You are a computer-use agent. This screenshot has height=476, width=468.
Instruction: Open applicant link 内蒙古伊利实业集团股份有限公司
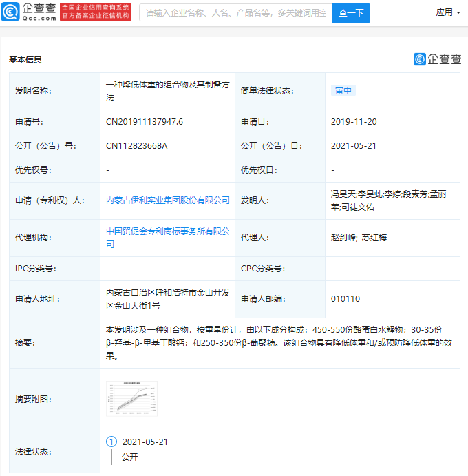[x=168, y=200]
